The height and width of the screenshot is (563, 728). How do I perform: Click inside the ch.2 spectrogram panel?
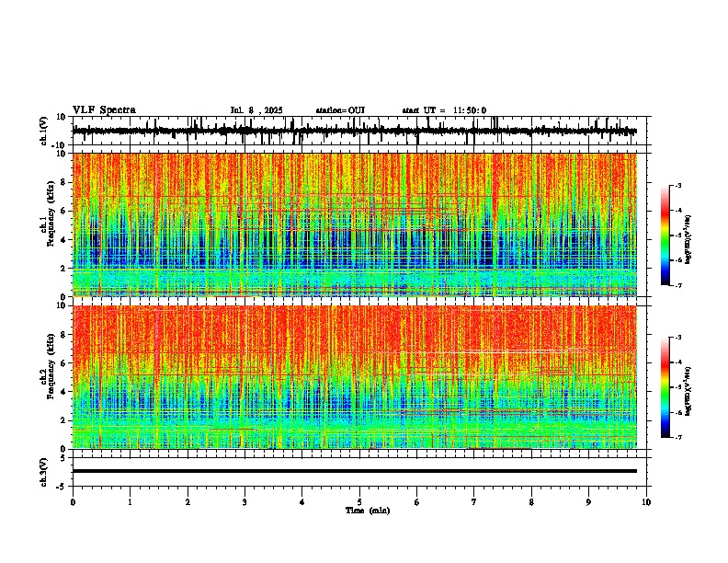[355, 377]
